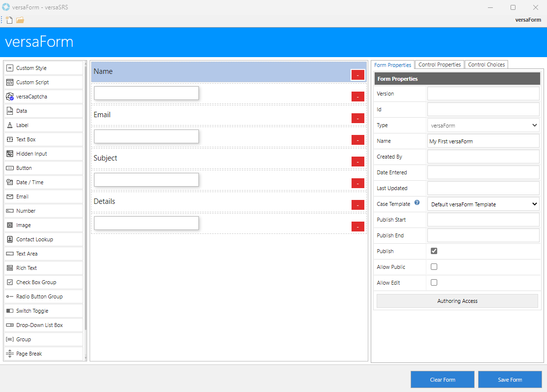
Task: Select the Drop-Down List Box control icon
Action: pyautogui.click(x=10, y=325)
